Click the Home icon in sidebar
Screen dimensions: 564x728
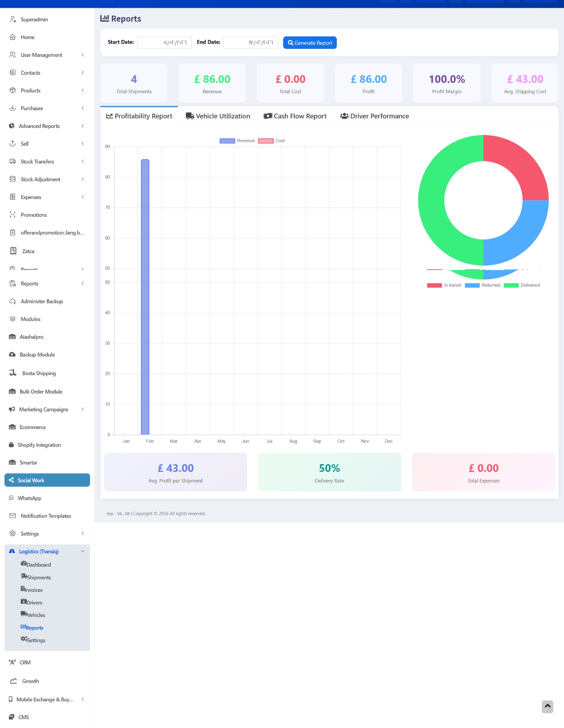13,37
